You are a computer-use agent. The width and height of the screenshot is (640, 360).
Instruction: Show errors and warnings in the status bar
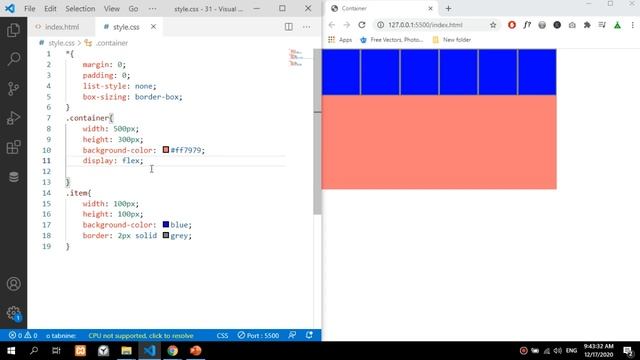pos(23,336)
